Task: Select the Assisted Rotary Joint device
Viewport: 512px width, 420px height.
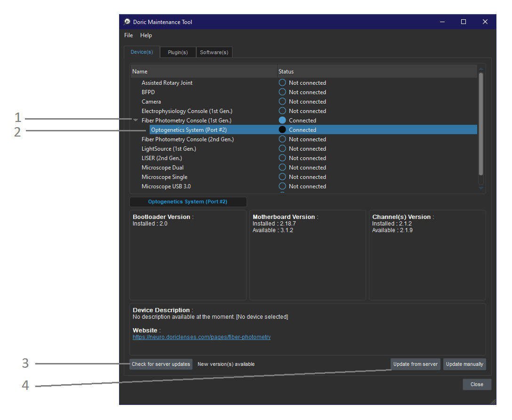Action: pyautogui.click(x=167, y=82)
